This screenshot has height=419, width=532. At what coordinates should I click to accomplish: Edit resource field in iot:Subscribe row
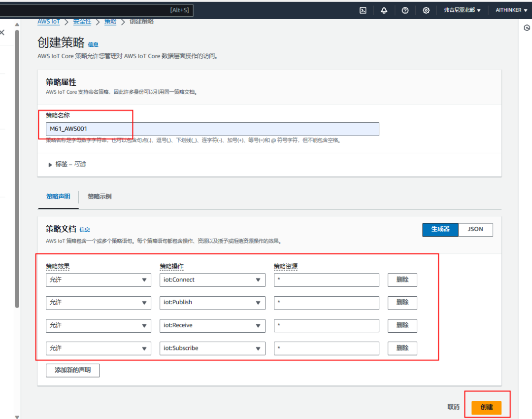[327, 349]
